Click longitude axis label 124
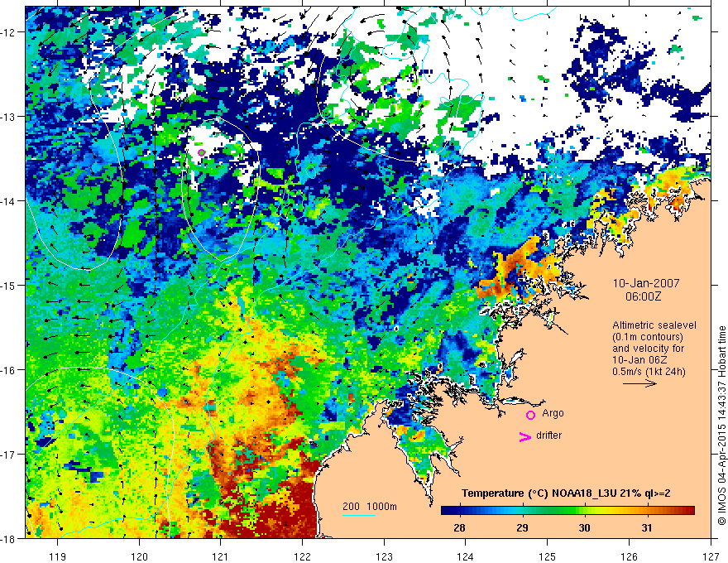Viewport: 728px width, 563px height. click(466, 556)
